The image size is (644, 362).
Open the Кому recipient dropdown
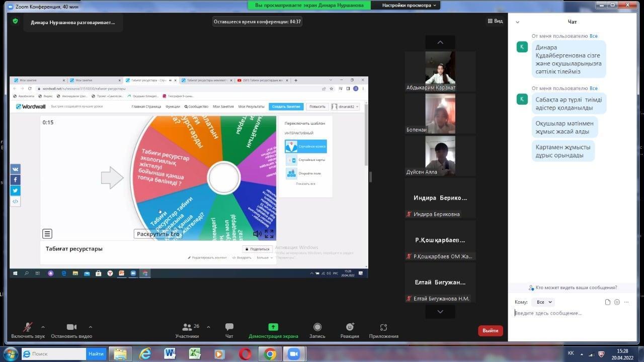[543, 302]
